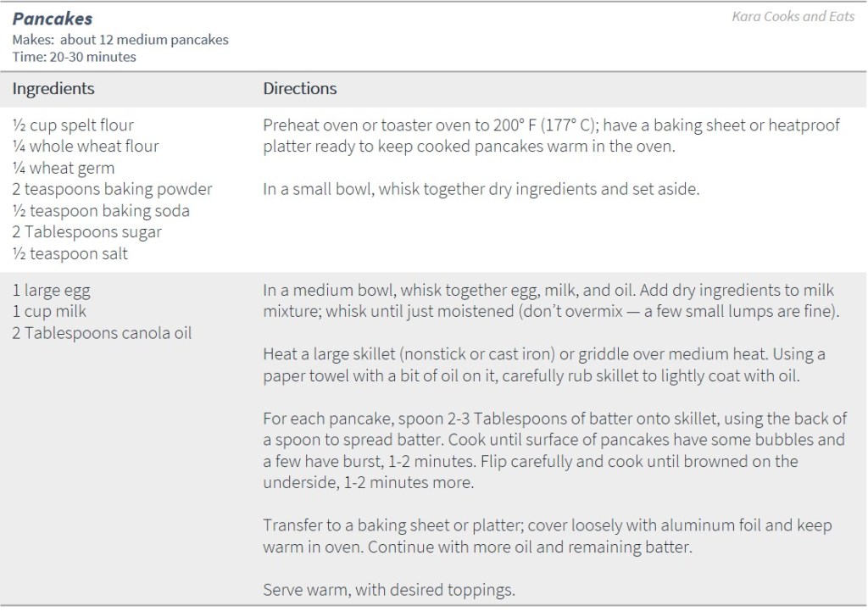Click the "2 Tablespoons canola oil" ingredient
868x611 pixels.
coord(102,333)
